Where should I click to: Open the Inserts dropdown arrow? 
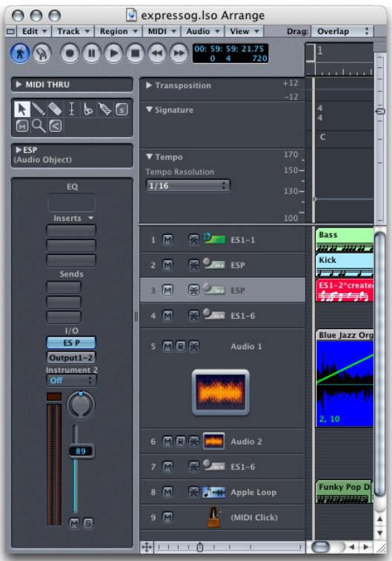91,218
